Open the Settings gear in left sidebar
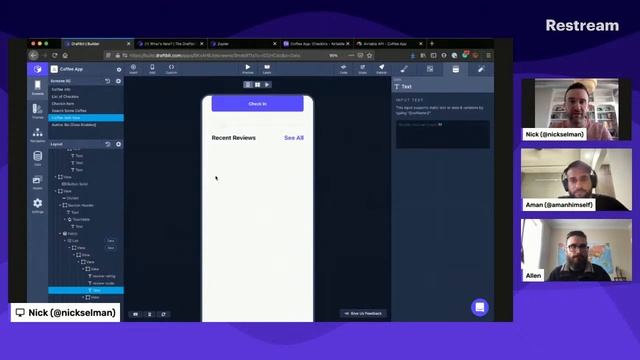This screenshot has width=640, height=360. [38, 205]
